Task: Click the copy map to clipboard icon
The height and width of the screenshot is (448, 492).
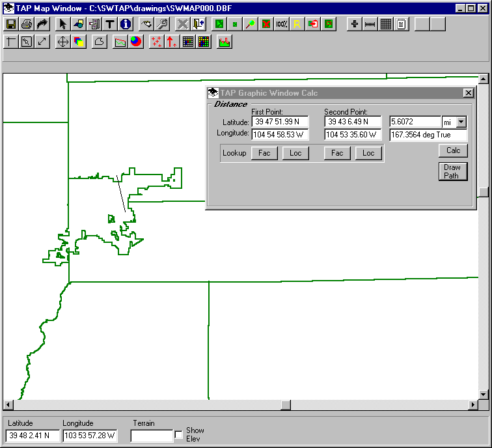Action: pos(313,24)
